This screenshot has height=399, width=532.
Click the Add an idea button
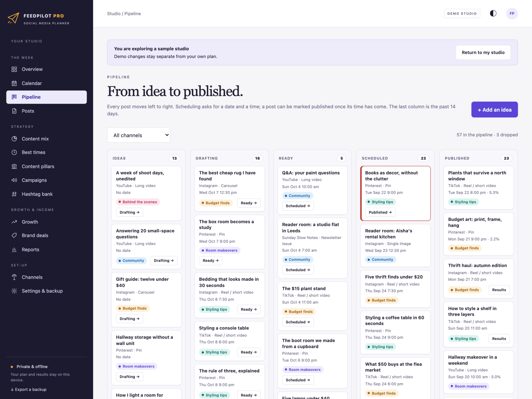494,110
